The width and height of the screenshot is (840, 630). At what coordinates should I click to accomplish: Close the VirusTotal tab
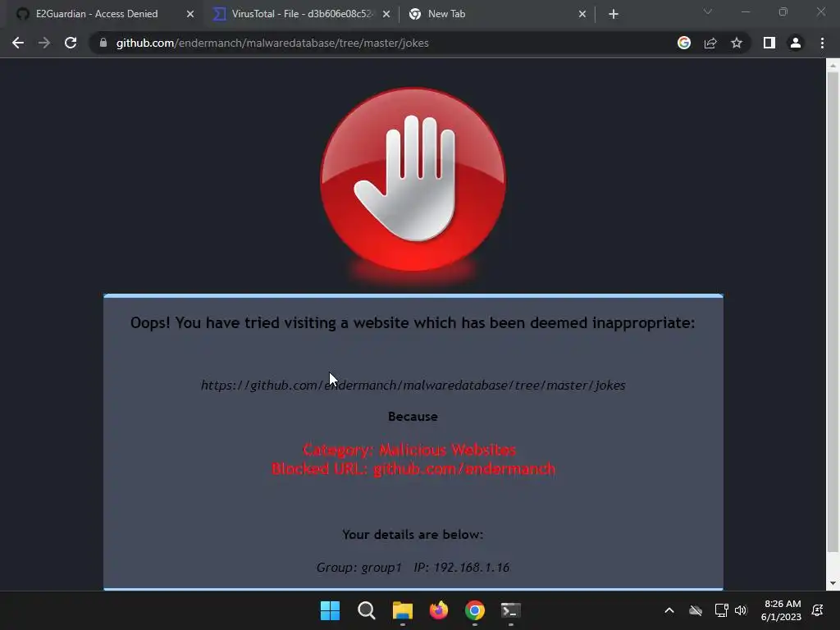tap(386, 14)
